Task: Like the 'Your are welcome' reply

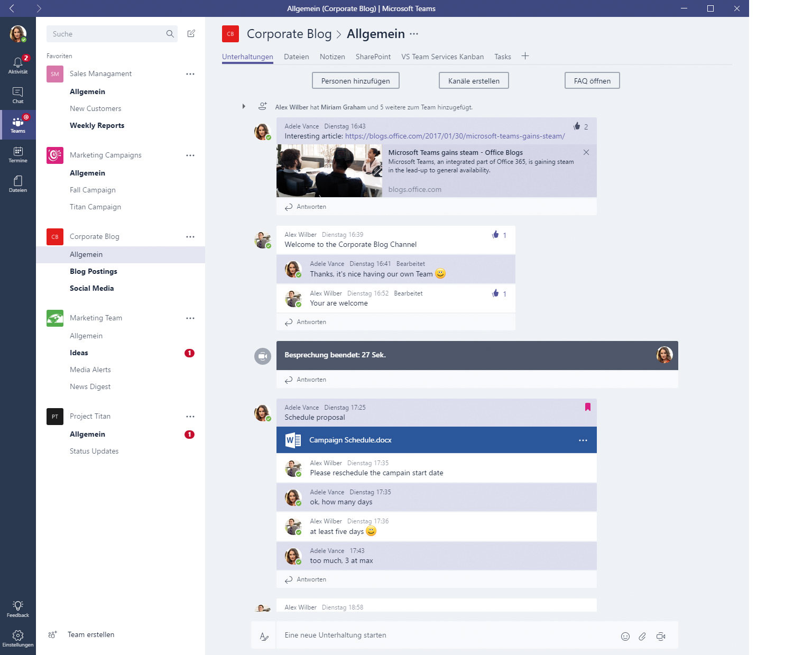Action: [x=495, y=293]
